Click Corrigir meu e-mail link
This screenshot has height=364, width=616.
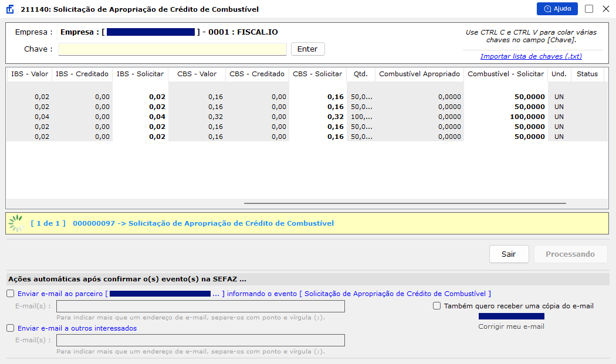[x=511, y=326]
